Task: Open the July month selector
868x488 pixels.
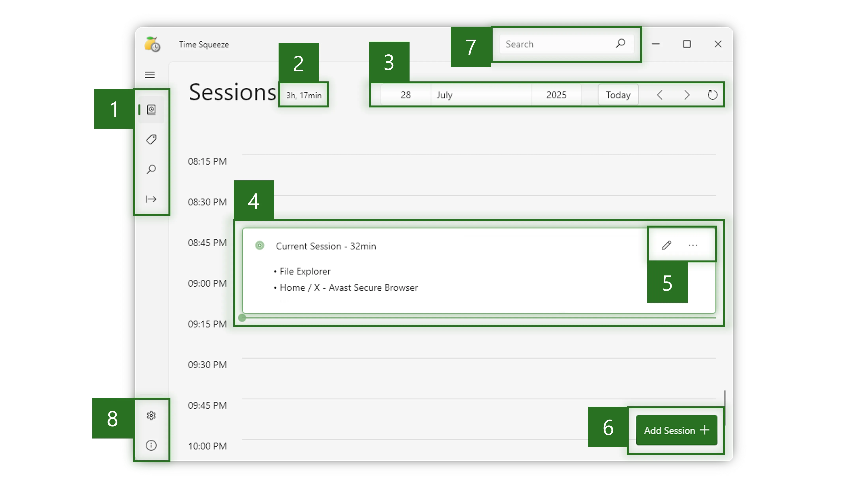Action: (444, 95)
